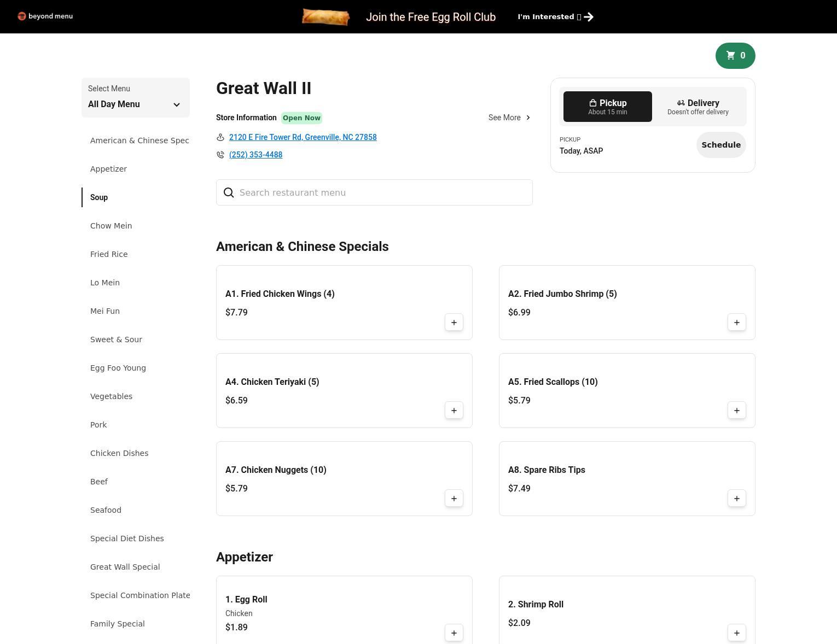Click the Schedule pickup button
This screenshot has height=644, width=837.
pos(720,145)
